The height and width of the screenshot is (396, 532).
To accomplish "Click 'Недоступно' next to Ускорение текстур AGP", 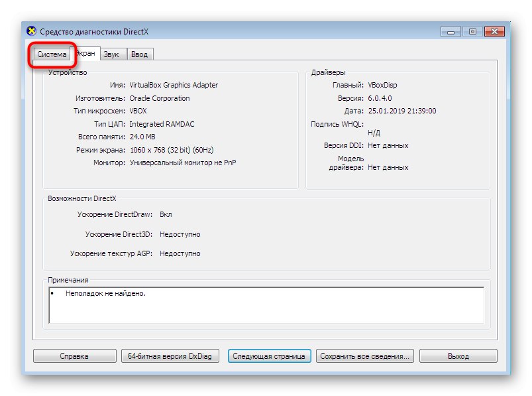I will [x=180, y=253].
